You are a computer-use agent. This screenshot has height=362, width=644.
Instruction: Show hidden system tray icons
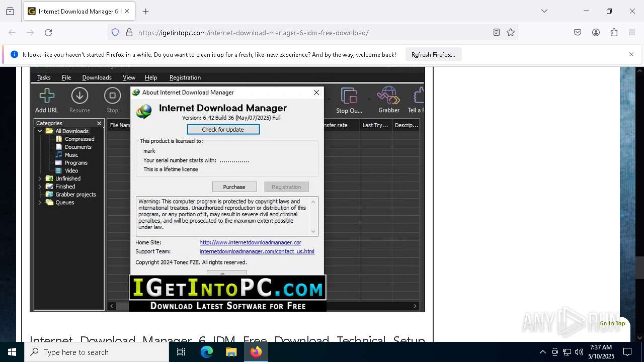542,352
